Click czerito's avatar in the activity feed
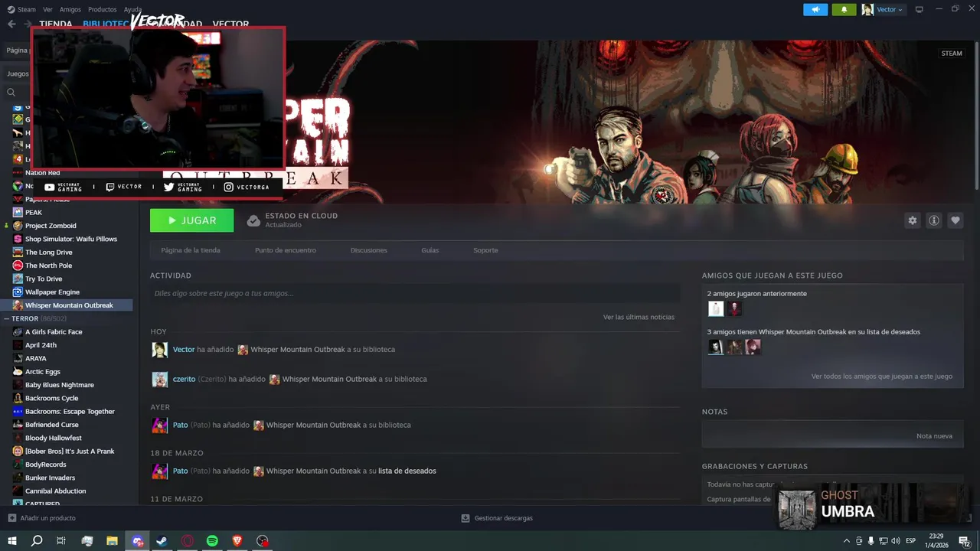Viewport: 980px width, 551px height. [159, 380]
